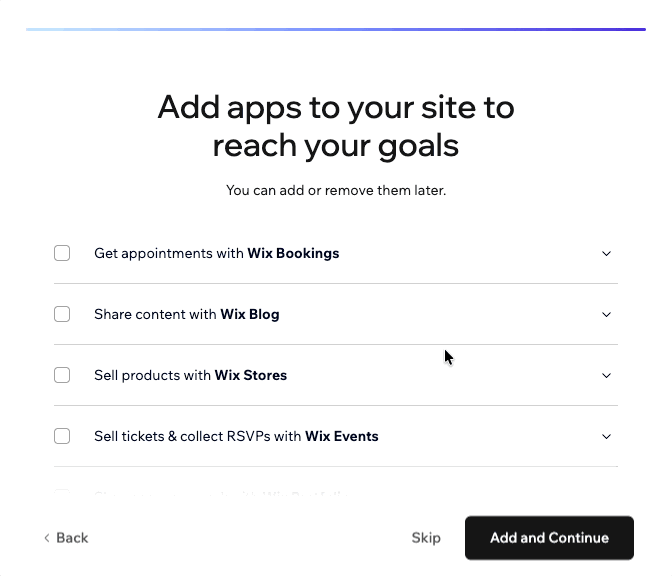Viewport: 672px width, 576px height.
Task: Click the 'Get appointments with Wix Bookings' label
Action: (216, 253)
